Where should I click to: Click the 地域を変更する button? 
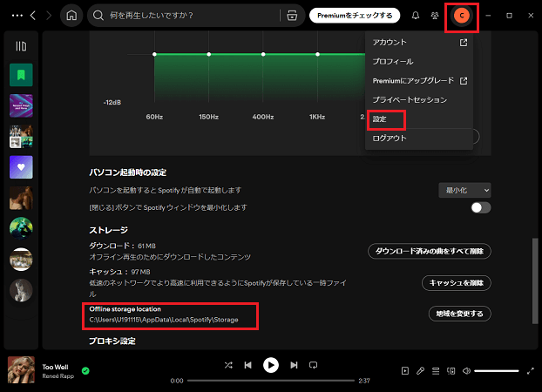460,314
